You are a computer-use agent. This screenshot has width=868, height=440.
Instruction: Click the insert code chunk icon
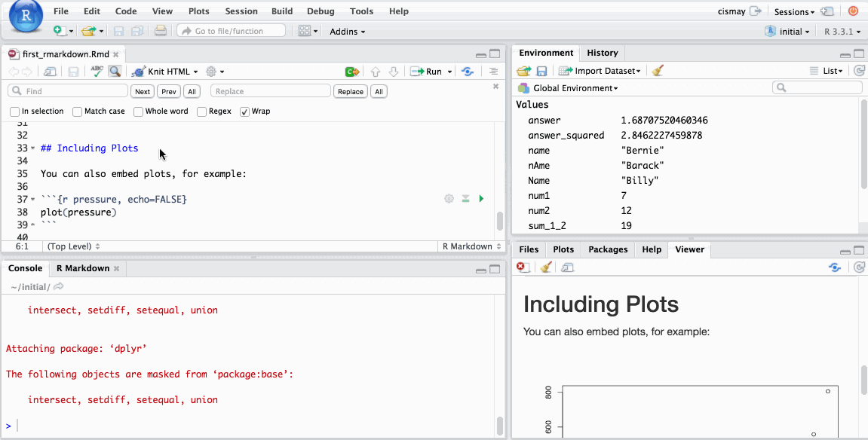[x=351, y=72]
